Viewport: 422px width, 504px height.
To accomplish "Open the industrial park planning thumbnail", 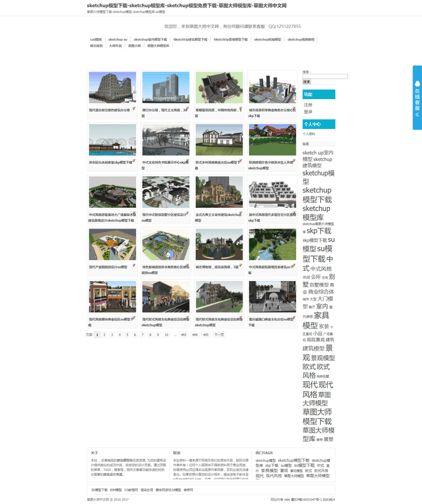I will pos(113,244).
